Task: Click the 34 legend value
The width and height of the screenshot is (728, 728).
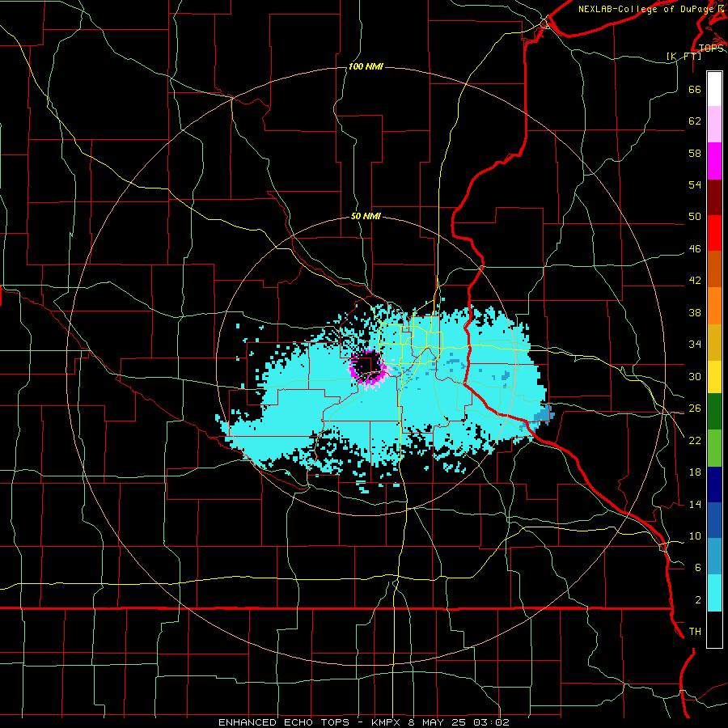Action: click(x=695, y=345)
